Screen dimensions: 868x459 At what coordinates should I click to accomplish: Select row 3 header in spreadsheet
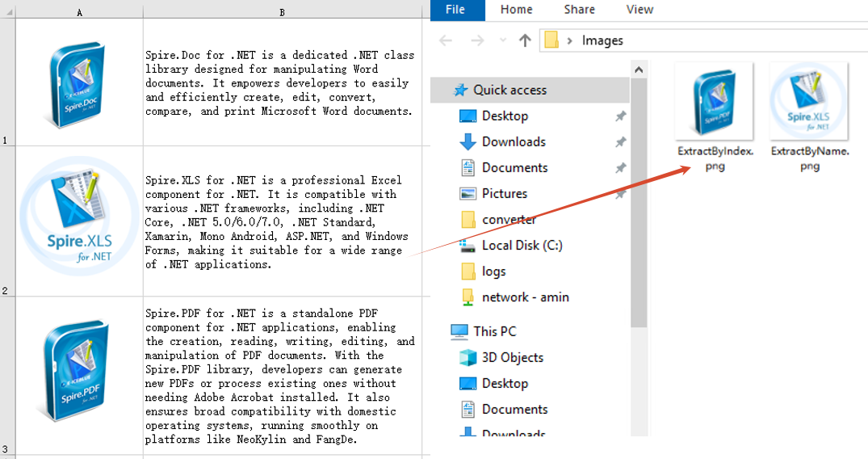(7, 376)
